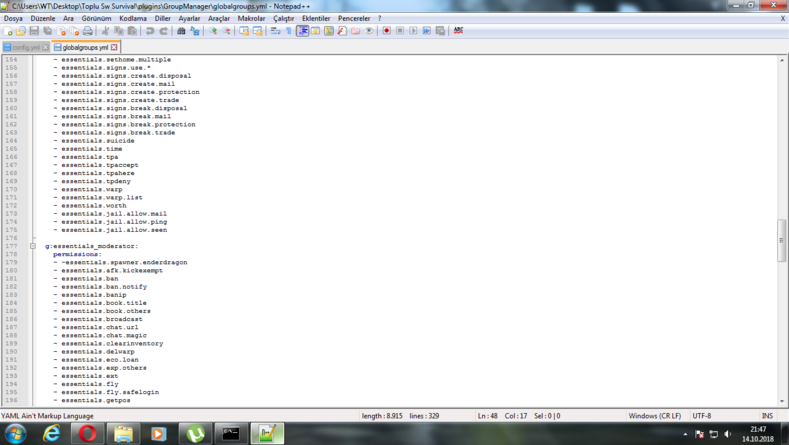Click the Windows (CR LF) status bar field
Viewport: 789px width, 445px height.
coord(655,416)
